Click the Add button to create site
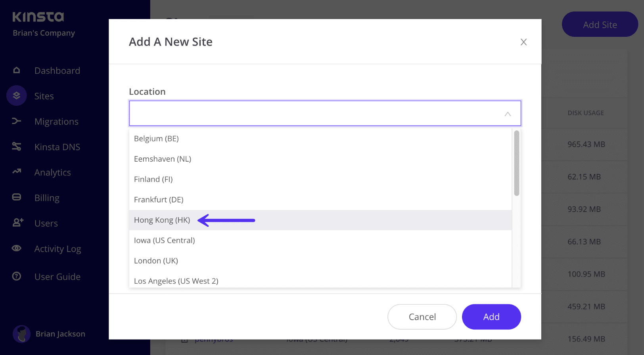 [491, 317]
